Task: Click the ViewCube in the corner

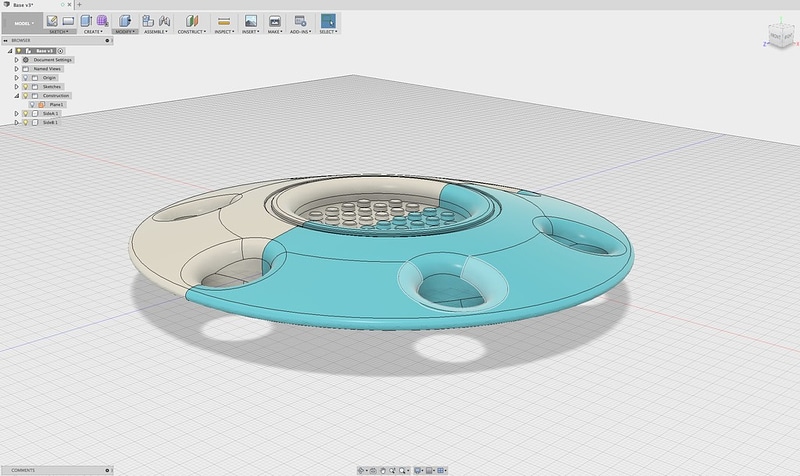Action: 781,36
